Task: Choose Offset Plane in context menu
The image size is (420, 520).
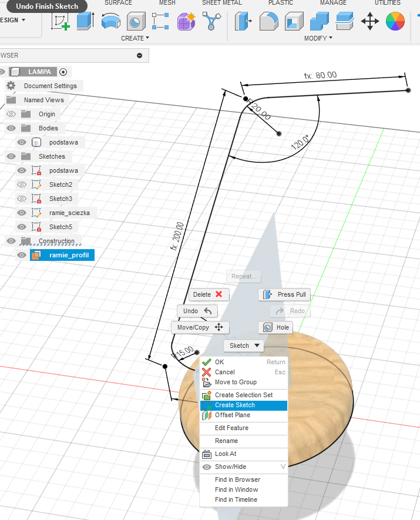Action: tap(233, 415)
